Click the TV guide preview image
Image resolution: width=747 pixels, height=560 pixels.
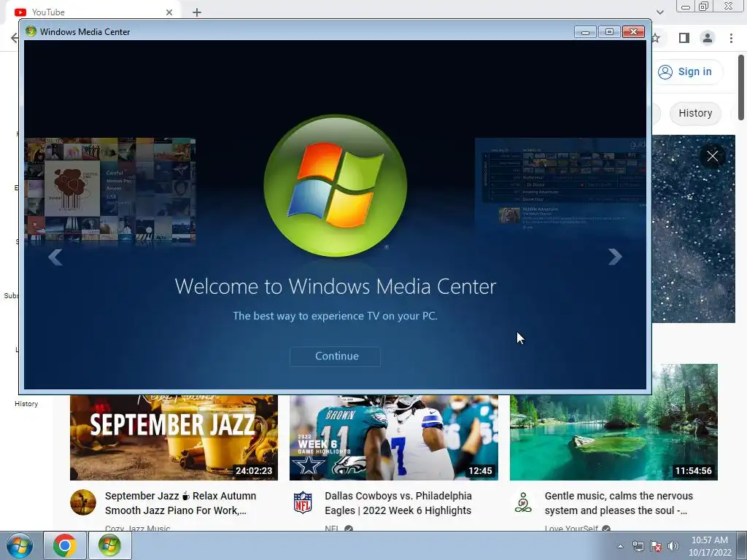pos(560,186)
